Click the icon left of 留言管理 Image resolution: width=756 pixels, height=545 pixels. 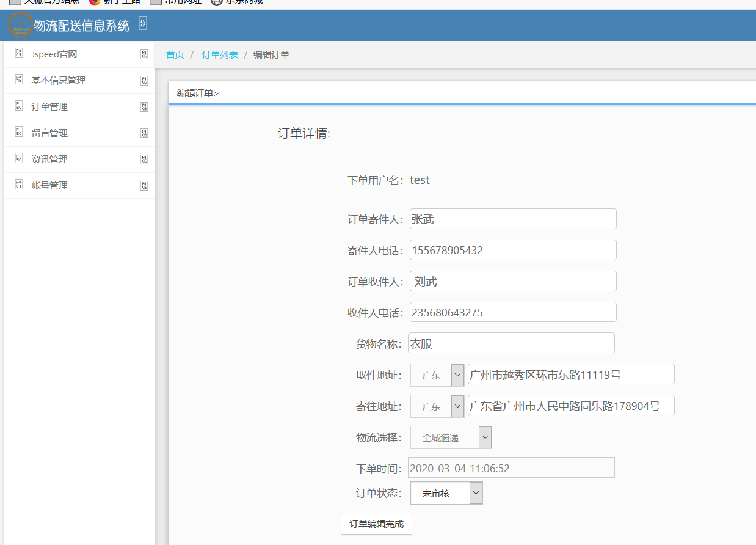[19, 133]
